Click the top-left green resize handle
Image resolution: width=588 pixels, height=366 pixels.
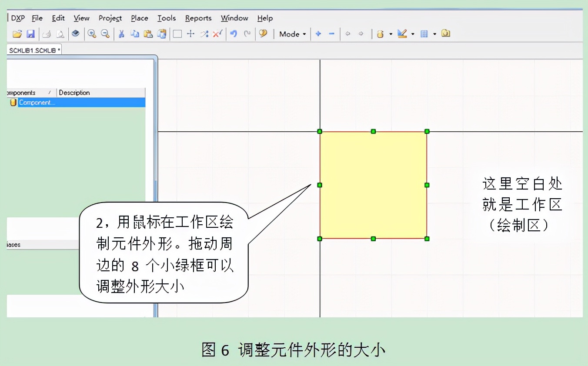point(320,131)
